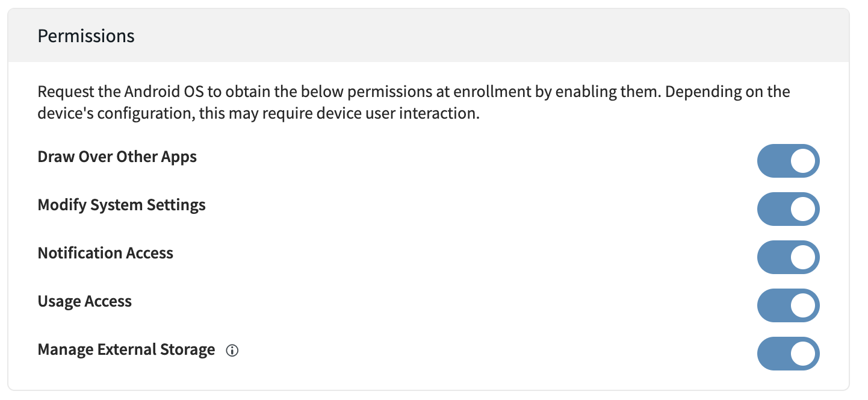Click the Manage External Storage info icon
Screen dimensions: 868x400
(x=232, y=351)
